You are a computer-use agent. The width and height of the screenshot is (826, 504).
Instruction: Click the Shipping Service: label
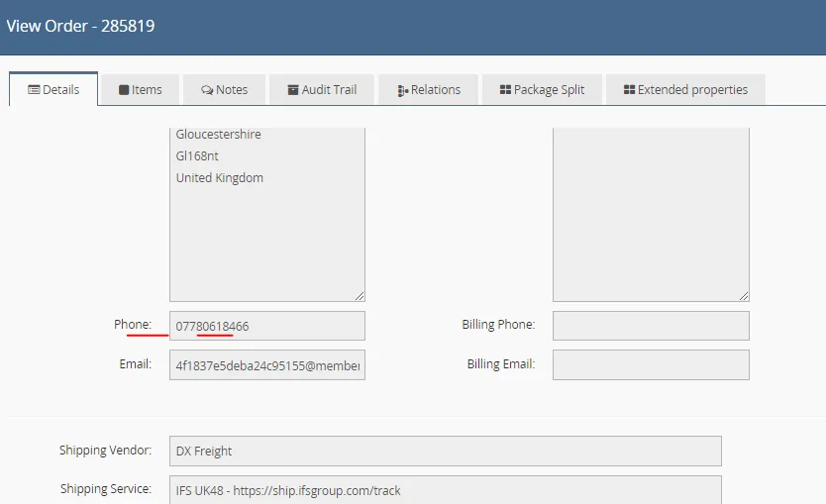106,489
